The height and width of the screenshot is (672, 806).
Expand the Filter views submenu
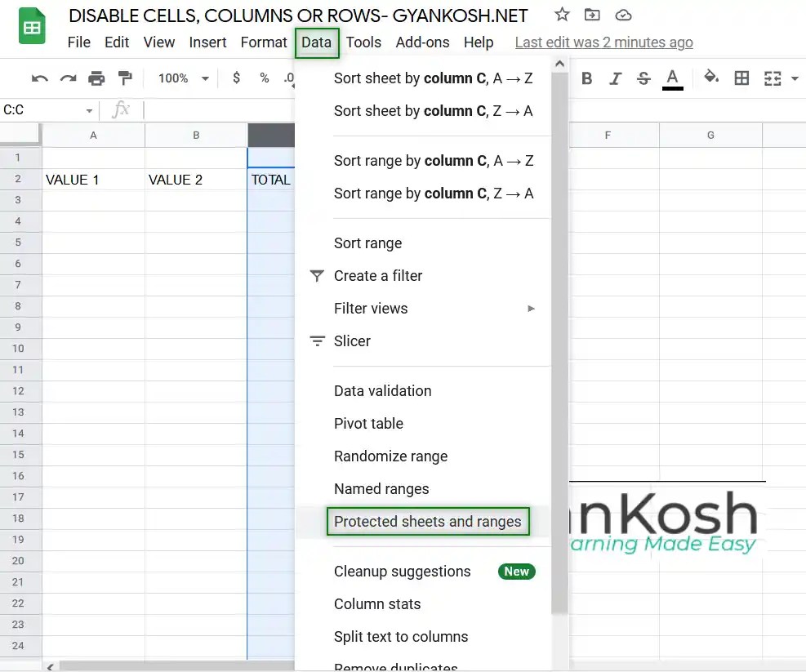tap(371, 308)
